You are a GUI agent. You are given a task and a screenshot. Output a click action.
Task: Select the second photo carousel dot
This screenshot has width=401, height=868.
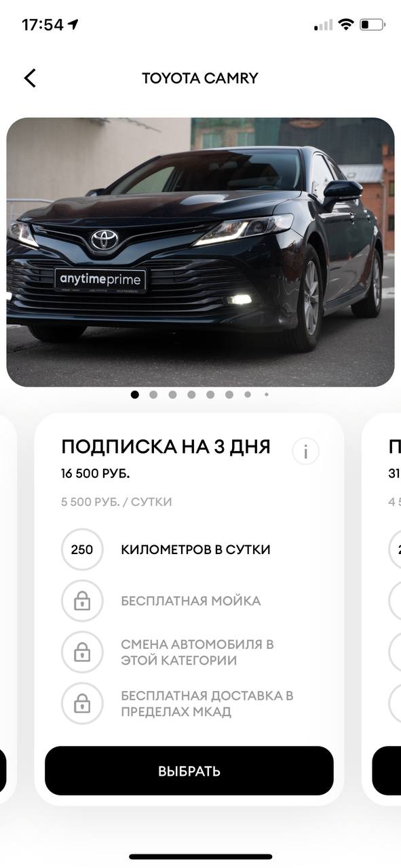pos(153,394)
